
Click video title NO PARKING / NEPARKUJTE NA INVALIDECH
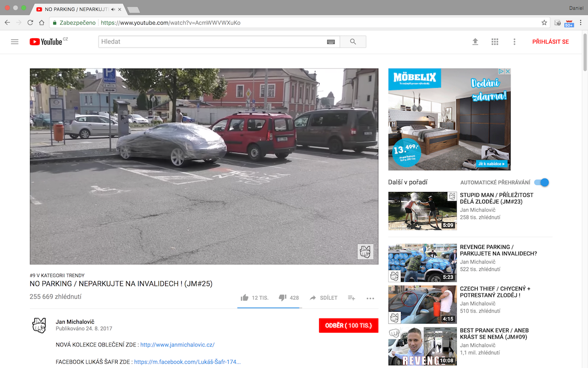121,284
